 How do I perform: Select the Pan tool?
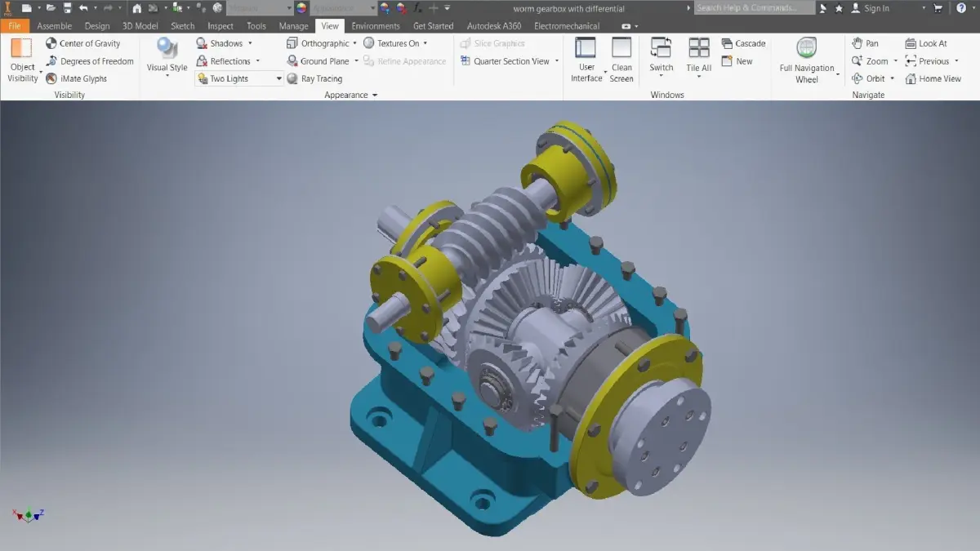click(x=865, y=43)
